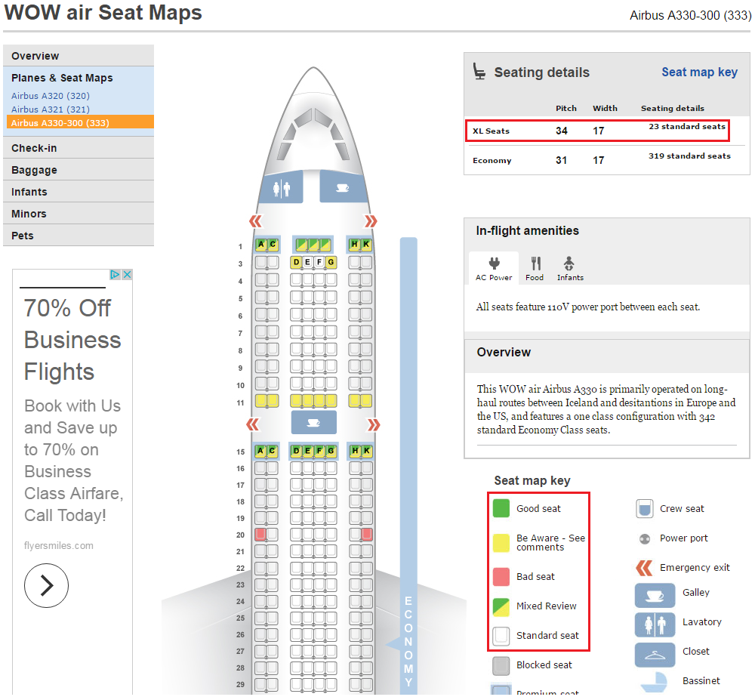
Task: Open the Airbus A320 (320) seat map
Action: (x=51, y=96)
